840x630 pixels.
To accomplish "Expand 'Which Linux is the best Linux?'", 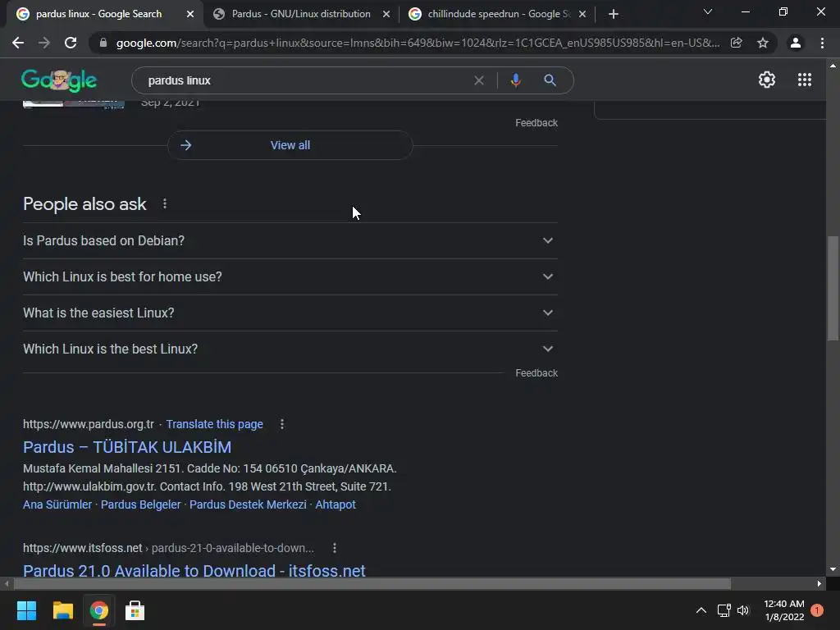I will tap(290, 349).
